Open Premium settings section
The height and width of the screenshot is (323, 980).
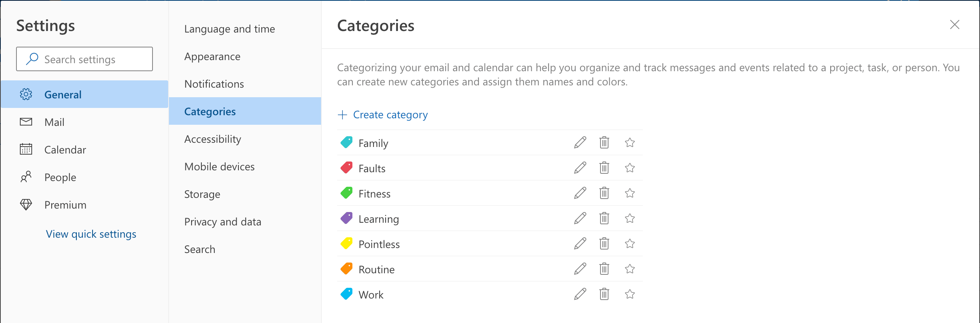[x=65, y=204]
